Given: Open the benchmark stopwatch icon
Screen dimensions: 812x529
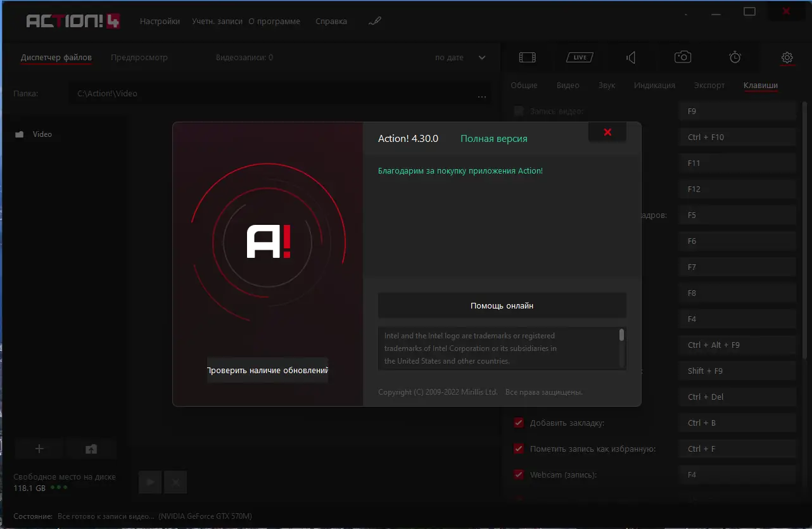Looking at the screenshot, I should pos(735,57).
